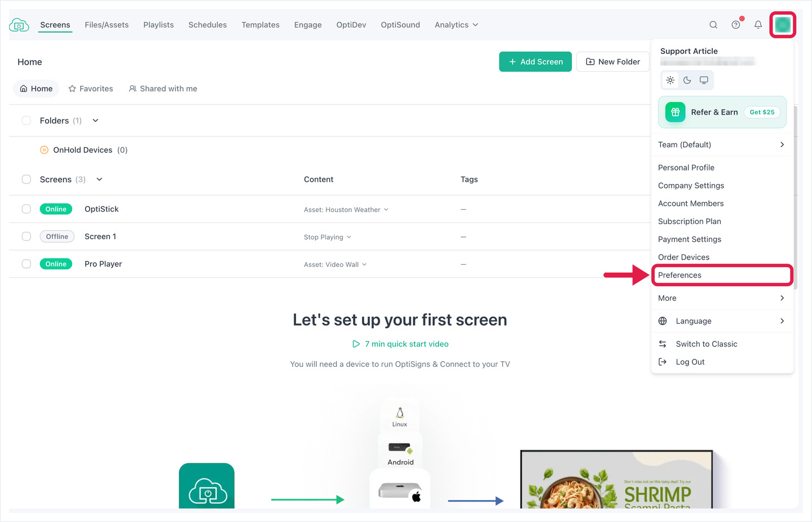Select the light theme sun icon
The height and width of the screenshot is (522, 812).
tap(670, 80)
